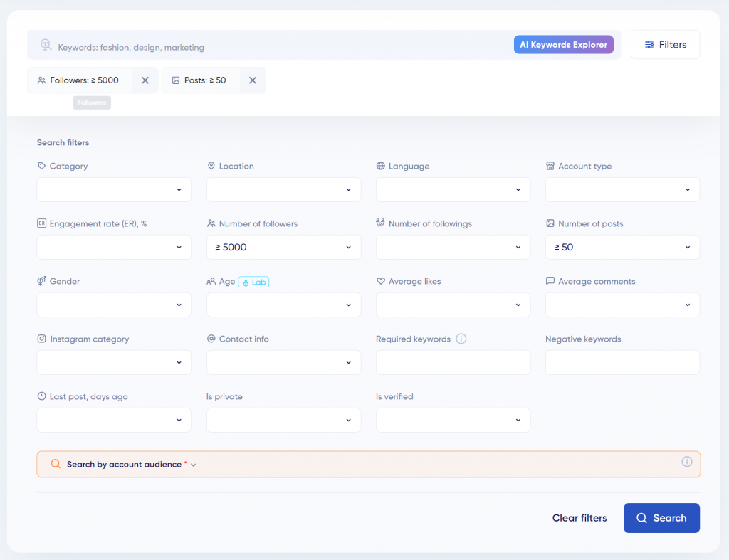The image size is (729, 560).
Task: Click inside the Required keywords field
Action: [x=453, y=362]
